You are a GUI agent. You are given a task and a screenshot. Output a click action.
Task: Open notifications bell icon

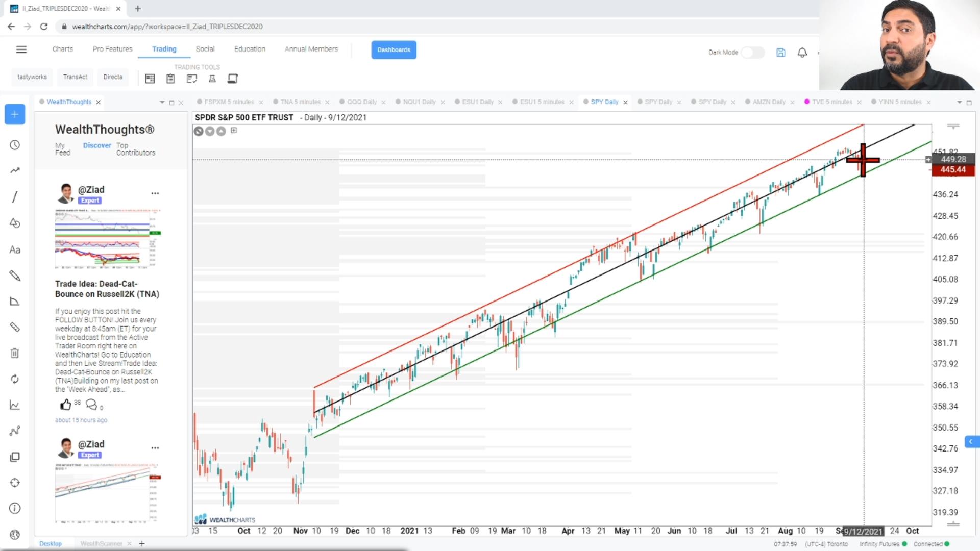[x=802, y=53]
